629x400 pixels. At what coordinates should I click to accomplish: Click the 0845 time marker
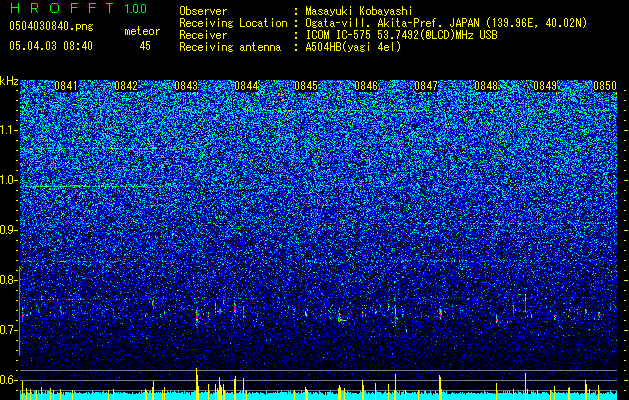coord(306,86)
